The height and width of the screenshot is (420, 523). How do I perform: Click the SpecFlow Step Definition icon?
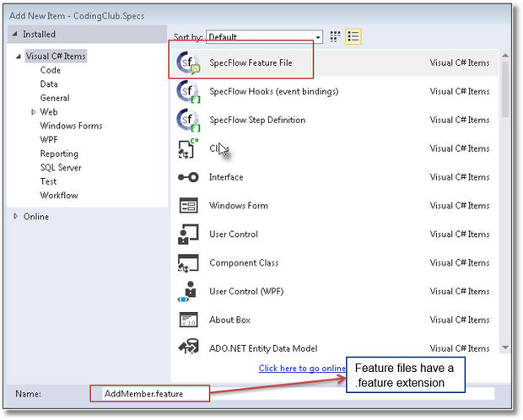pyautogui.click(x=188, y=120)
